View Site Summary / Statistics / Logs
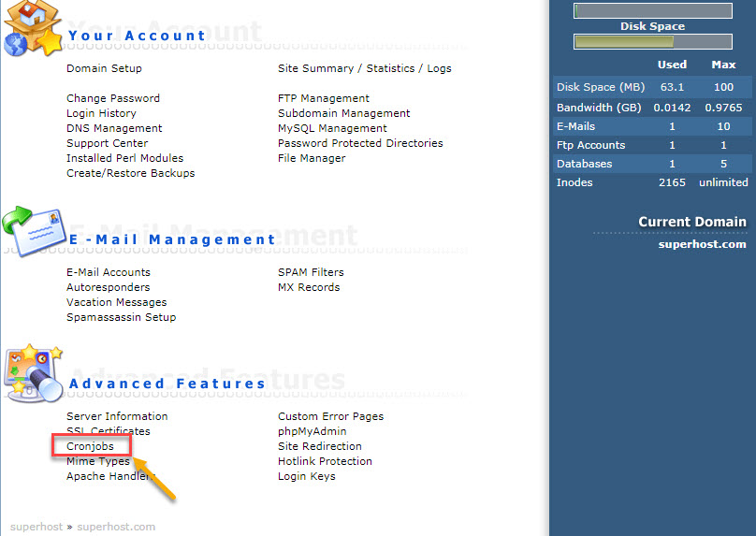The image size is (756, 536). coord(364,68)
